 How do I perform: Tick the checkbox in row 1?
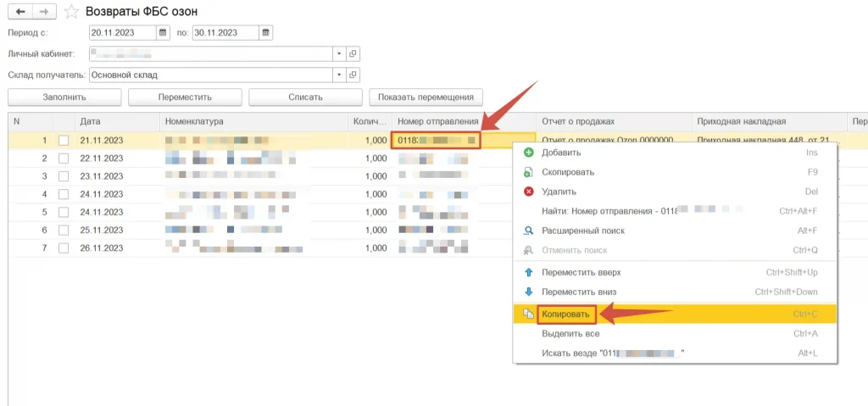(x=64, y=141)
